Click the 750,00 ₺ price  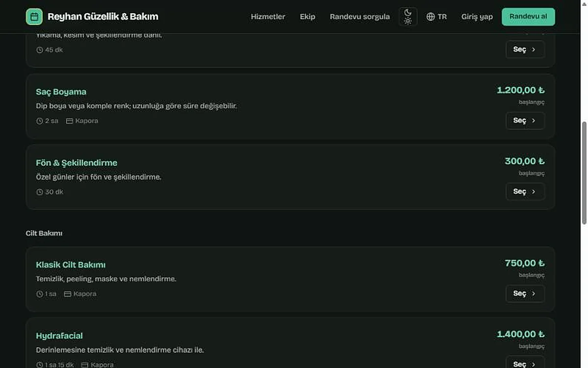coord(524,263)
